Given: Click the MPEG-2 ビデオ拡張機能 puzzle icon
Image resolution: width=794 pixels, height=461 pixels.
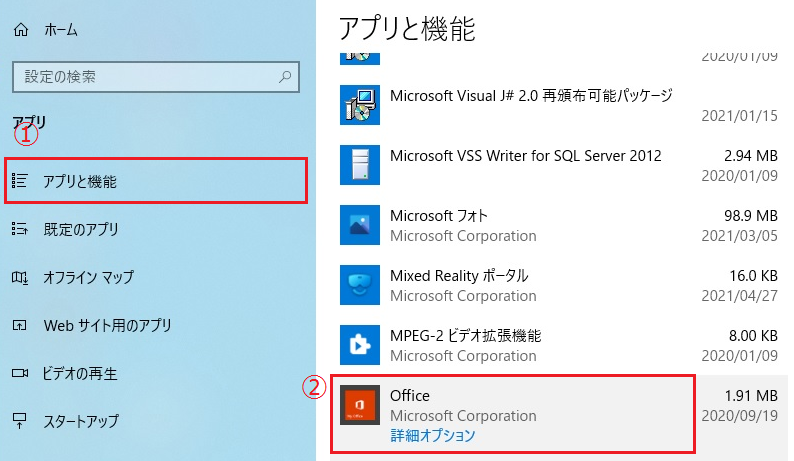Looking at the screenshot, I should pos(360,345).
